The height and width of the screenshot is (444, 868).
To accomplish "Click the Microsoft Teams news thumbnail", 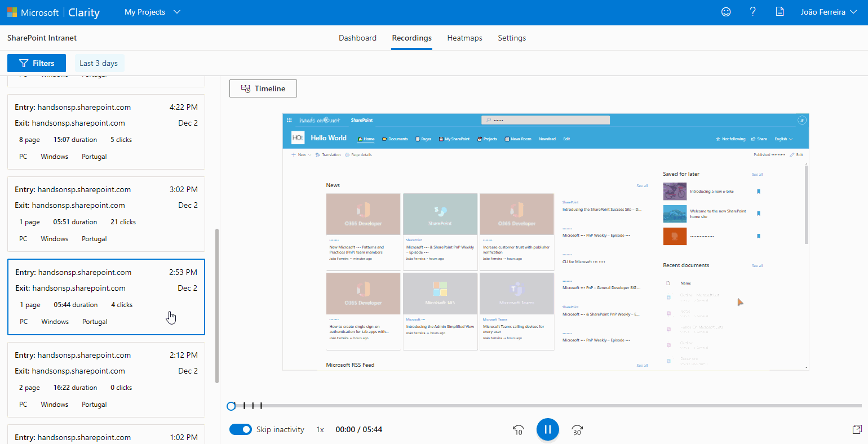I will [516, 294].
